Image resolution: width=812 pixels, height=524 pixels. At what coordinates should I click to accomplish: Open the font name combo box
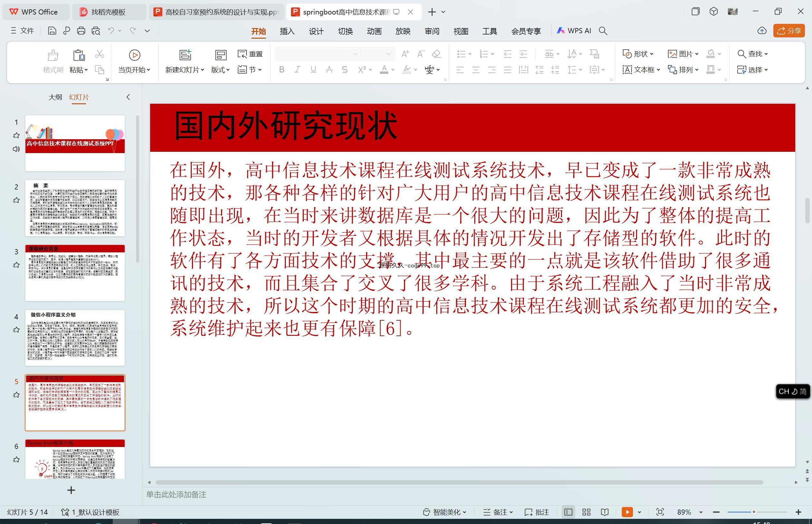point(318,54)
